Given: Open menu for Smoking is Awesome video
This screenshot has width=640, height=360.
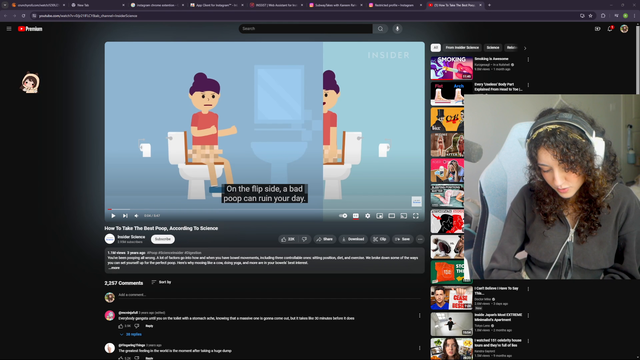Looking at the screenshot, I should pyautogui.click(x=528, y=60).
